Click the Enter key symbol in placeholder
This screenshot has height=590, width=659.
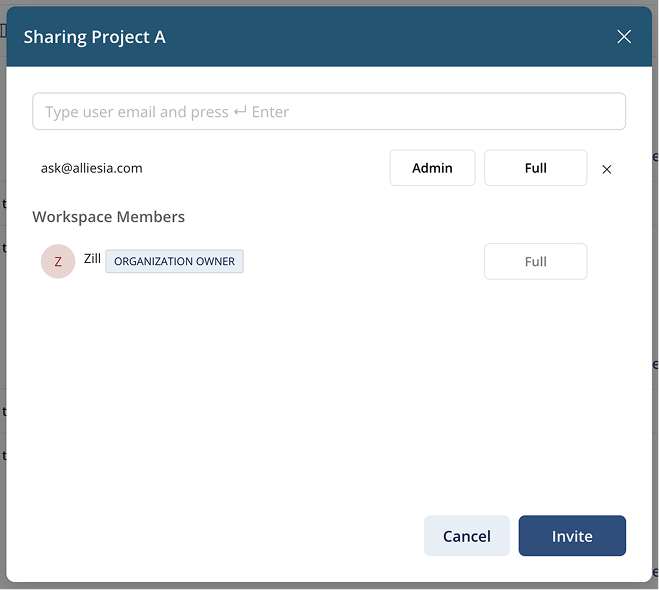coord(240,112)
